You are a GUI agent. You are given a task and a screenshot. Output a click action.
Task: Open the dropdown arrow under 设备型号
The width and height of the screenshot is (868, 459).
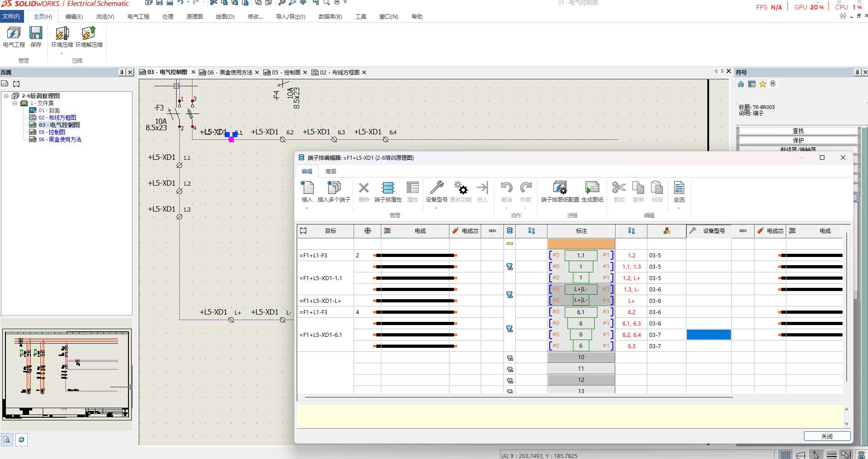(x=436, y=208)
